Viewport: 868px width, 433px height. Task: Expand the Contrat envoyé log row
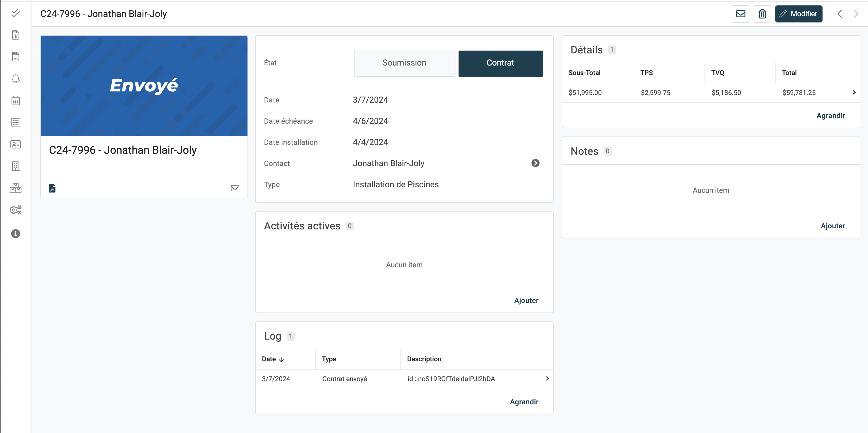(547, 379)
